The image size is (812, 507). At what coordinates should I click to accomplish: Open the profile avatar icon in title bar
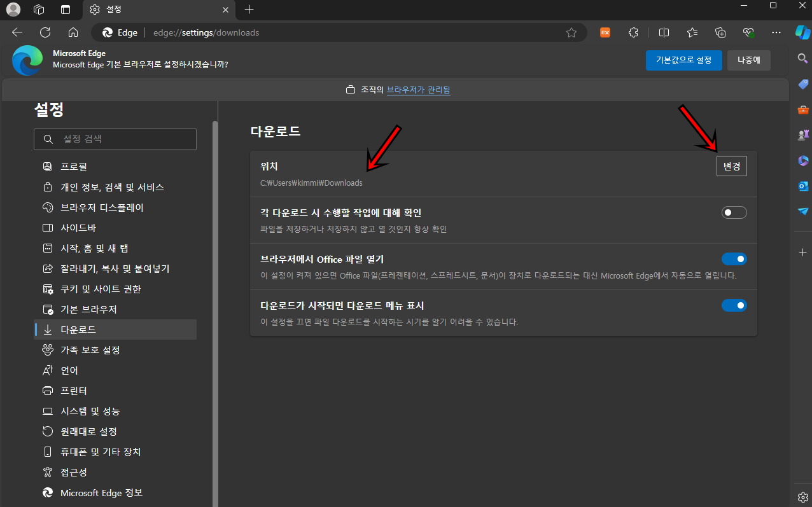(13, 10)
